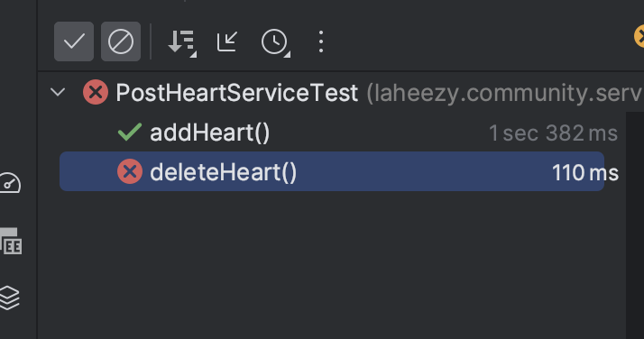
Task: Click the orange status icon at right edge
Action: tap(639, 36)
